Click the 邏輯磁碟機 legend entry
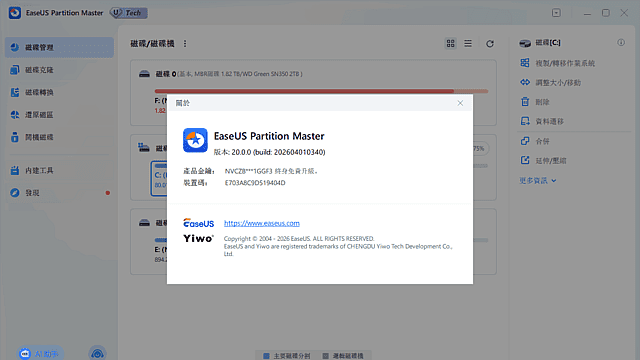Image resolution: width=640 pixels, height=360 pixels. 343,356
